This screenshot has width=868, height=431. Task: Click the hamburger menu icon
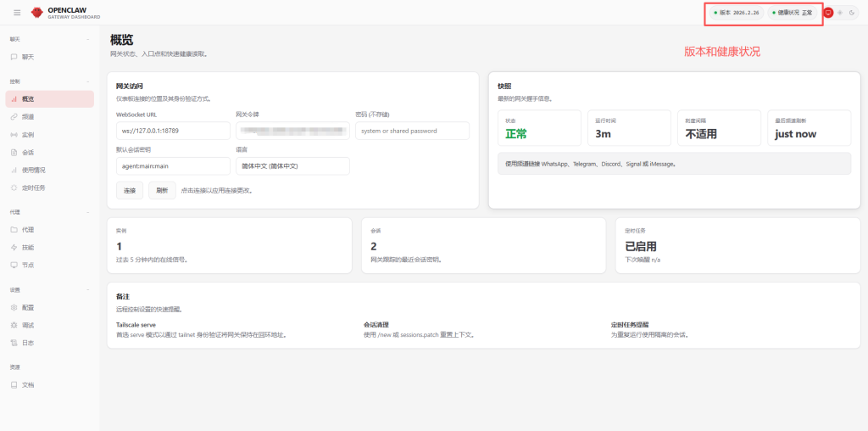pyautogui.click(x=17, y=13)
